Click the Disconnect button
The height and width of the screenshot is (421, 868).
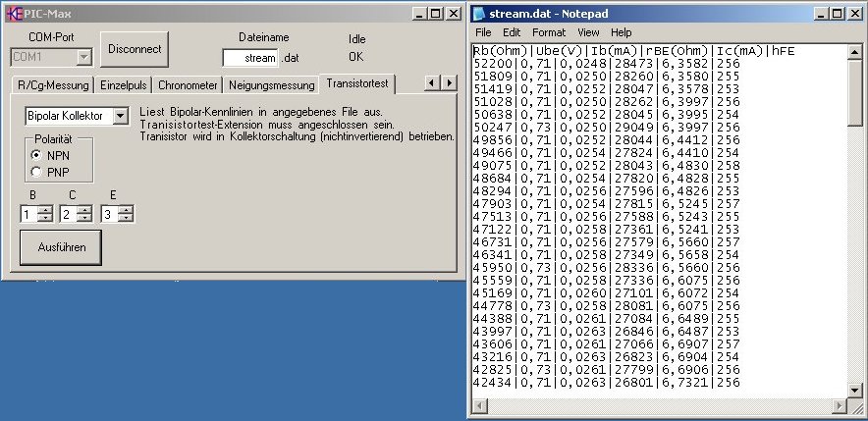click(x=135, y=48)
